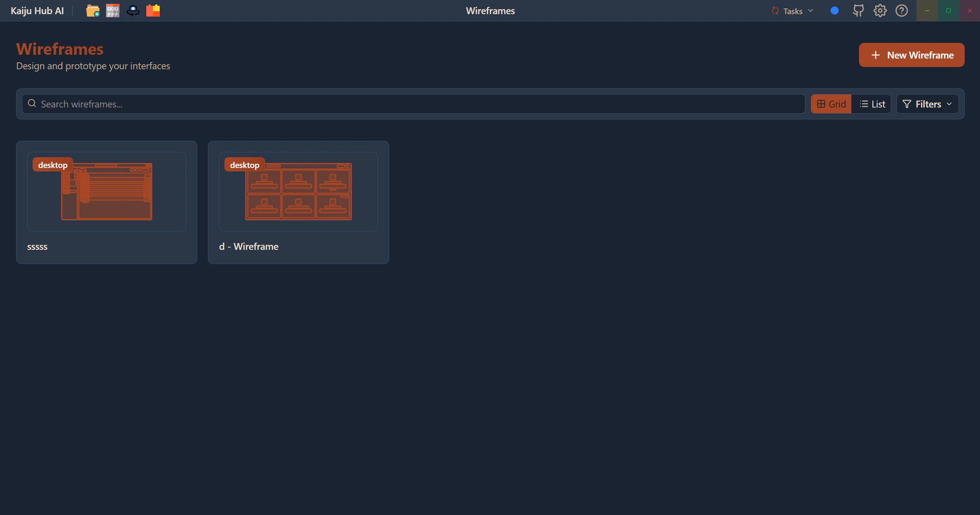
Task: Click the help question mark icon
Action: (x=901, y=11)
